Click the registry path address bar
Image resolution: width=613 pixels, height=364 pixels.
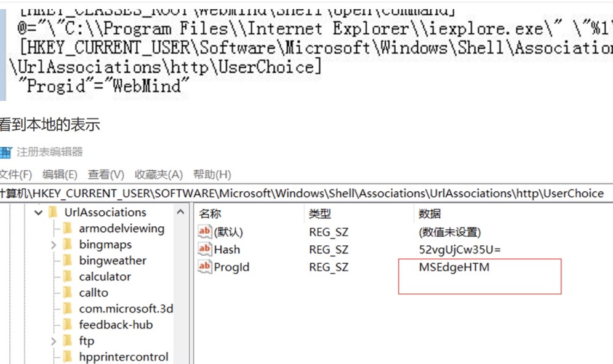pyautogui.click(x=306, y=193)
